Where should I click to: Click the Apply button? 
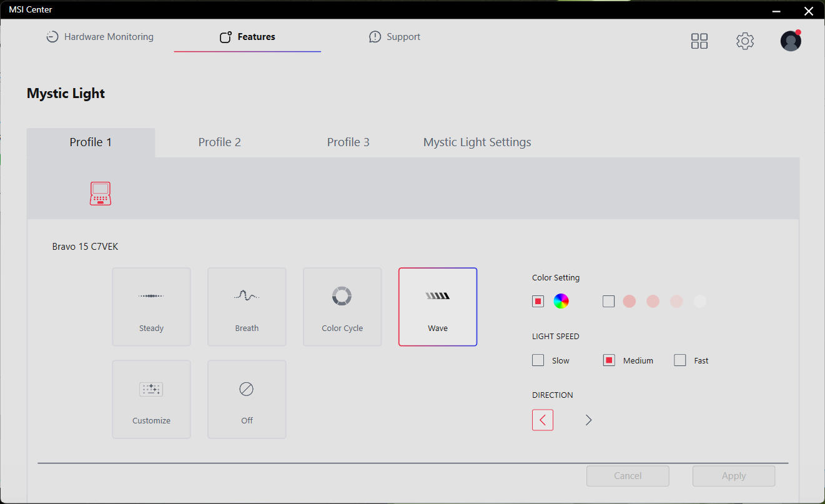(734, 476)
